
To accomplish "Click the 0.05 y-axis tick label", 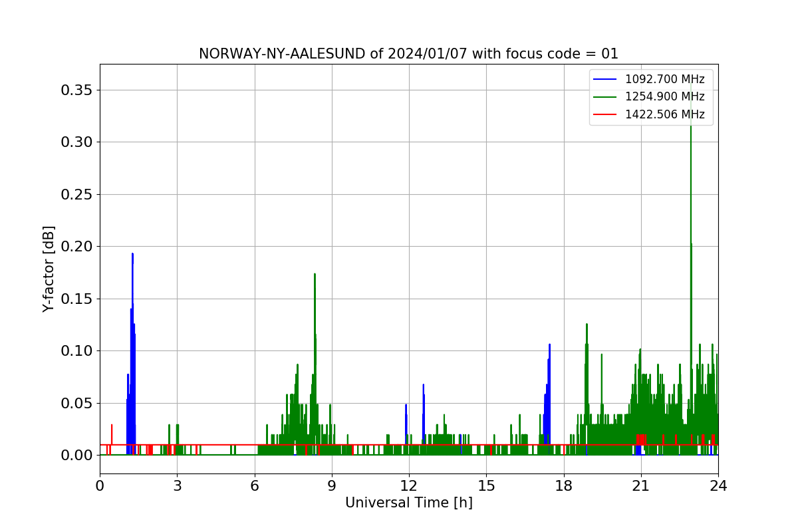I will click(76, 403).
